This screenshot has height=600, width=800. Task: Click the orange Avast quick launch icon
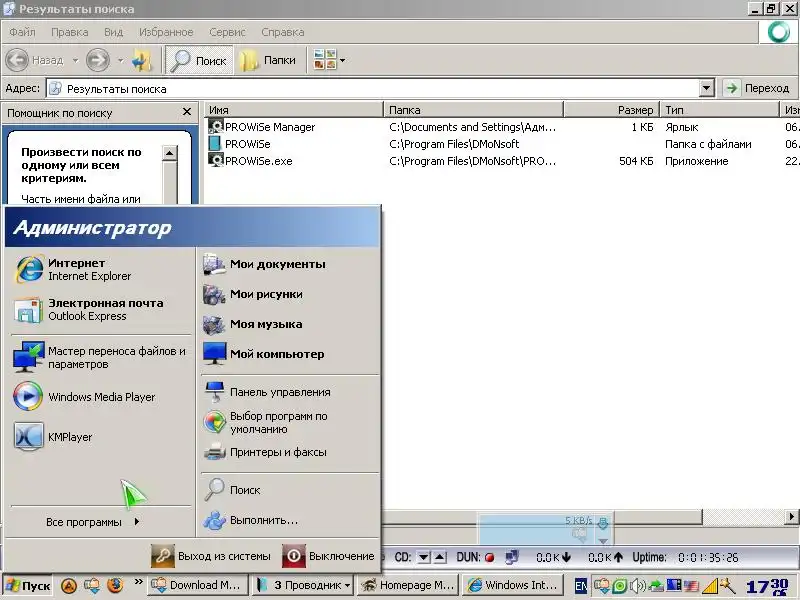tap(68, 586)
